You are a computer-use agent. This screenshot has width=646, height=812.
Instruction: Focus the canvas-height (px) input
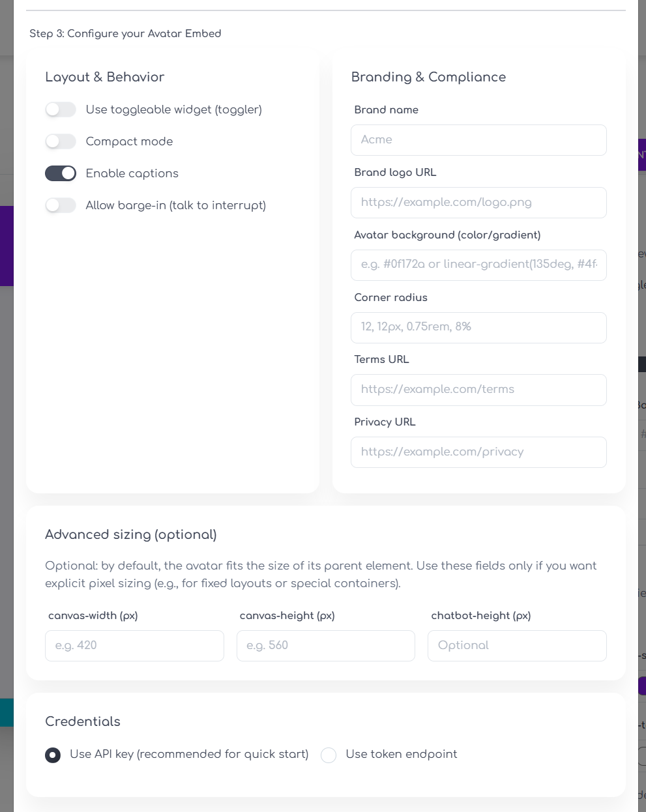pyautogui.click(x=325, y=646)
